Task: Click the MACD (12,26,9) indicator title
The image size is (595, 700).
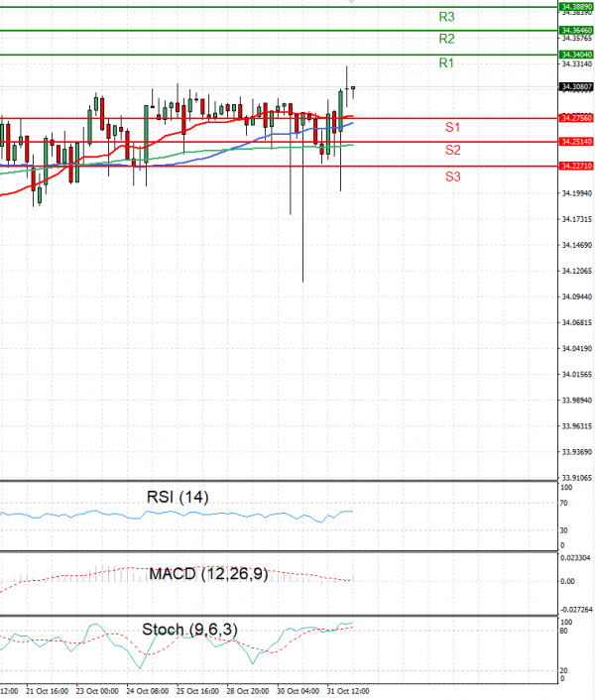Action: pyautogui.click(x=208, y=574)
